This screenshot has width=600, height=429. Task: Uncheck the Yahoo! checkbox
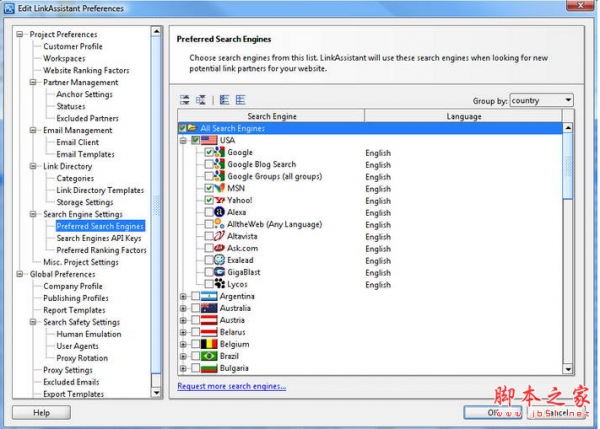(209, 200)
